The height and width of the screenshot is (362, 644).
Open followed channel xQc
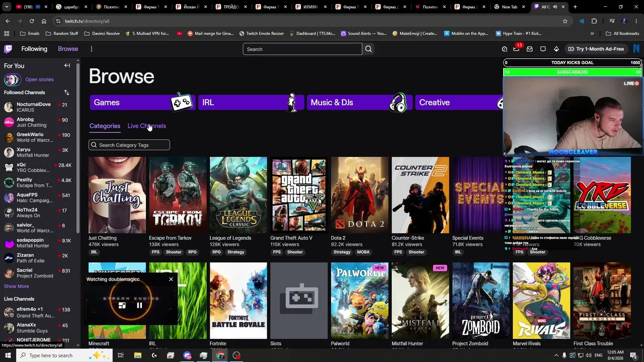pyautogui.click(x=38, y=167)
